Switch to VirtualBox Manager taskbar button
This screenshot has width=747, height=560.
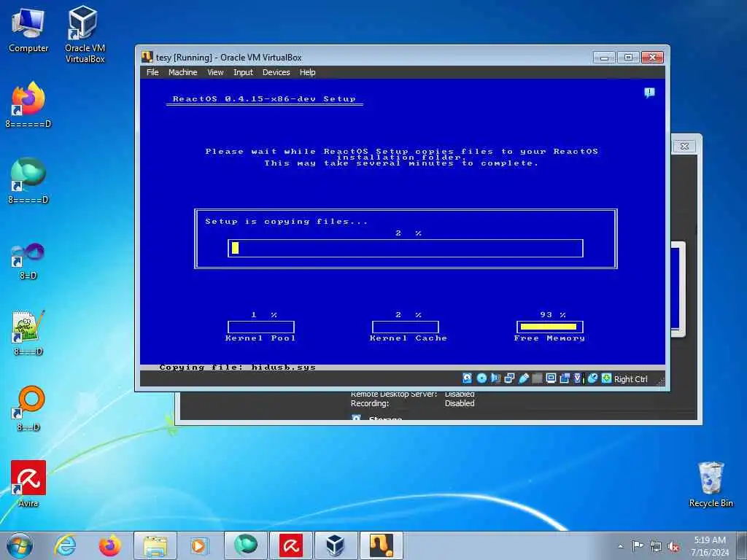tap(336, 545)
